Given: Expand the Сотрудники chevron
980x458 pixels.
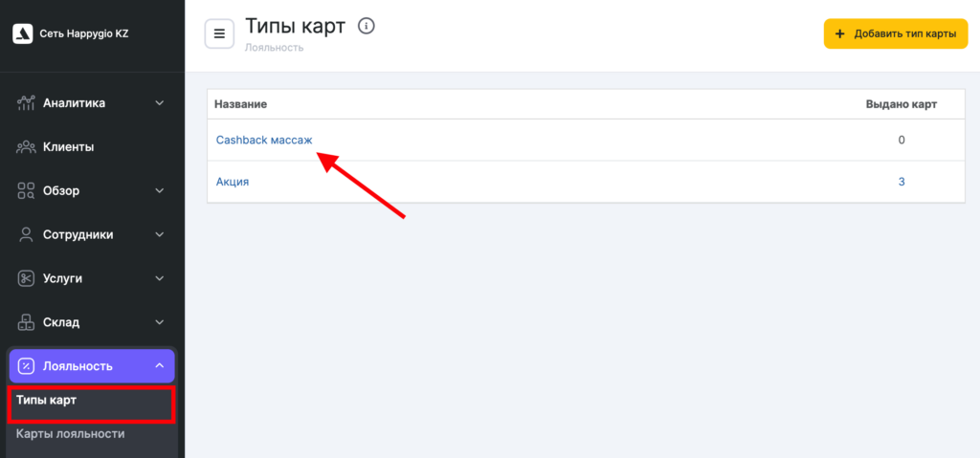Looking at the screenshot, I should coord(160,234).
